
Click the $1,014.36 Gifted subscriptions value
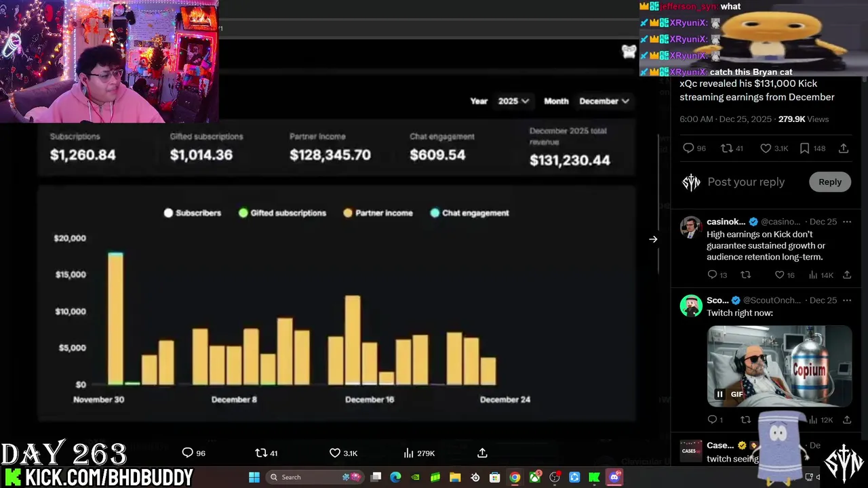pyautogui.click(x=201, y=155)
